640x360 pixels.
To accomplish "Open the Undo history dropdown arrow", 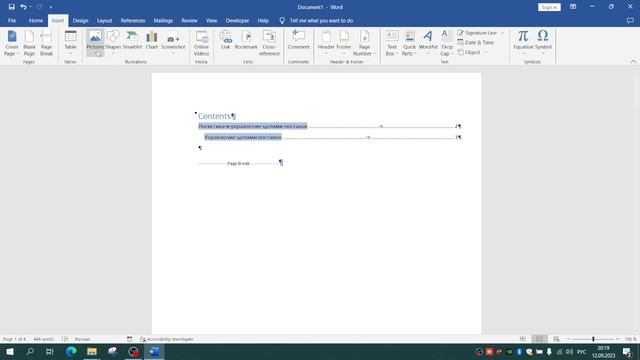I will point(30,7).
